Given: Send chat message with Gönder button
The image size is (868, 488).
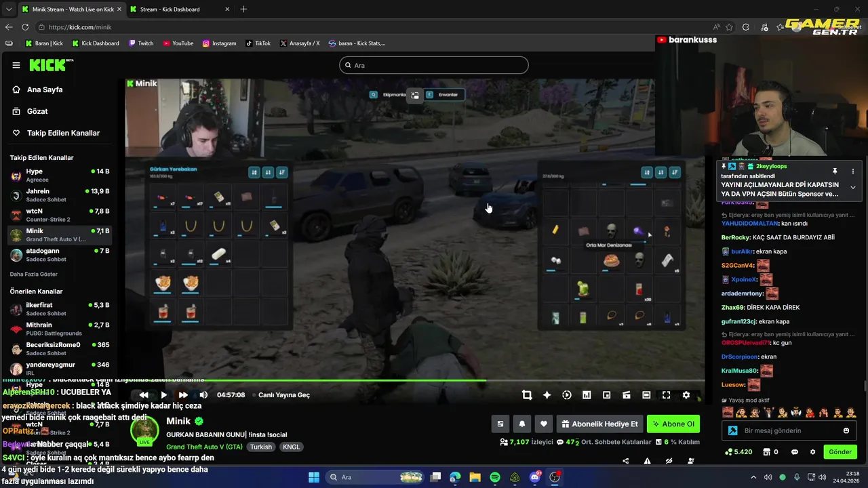Looking at the screenshot, I should pos(840,451).
